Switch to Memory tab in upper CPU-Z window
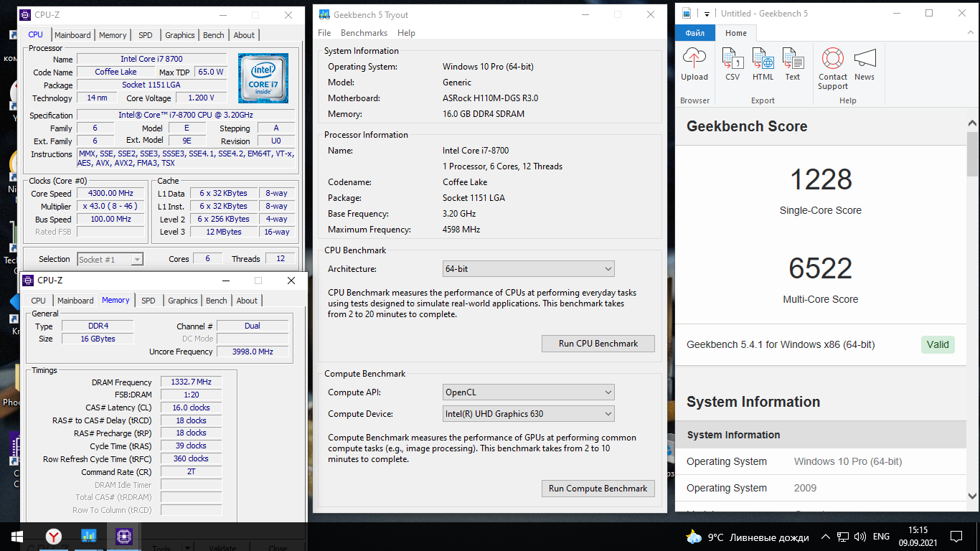This screenshot has width=980, height=551. [113, 35]
